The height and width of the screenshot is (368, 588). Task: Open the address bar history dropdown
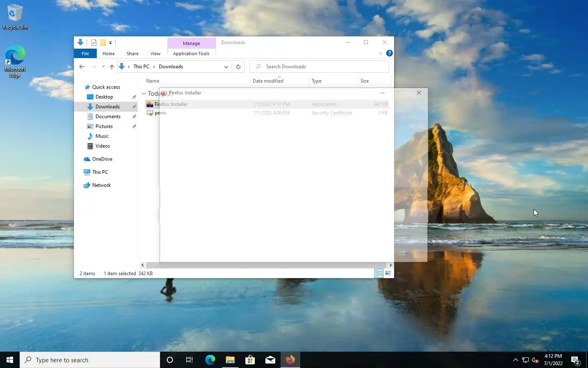(226, 67)
